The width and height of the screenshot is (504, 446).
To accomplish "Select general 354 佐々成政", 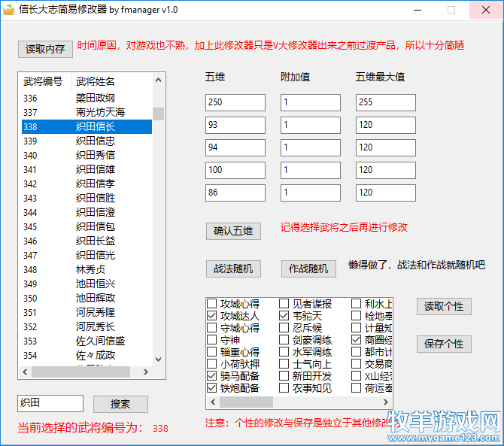I will pyautogui.click(x=87, y=356).
